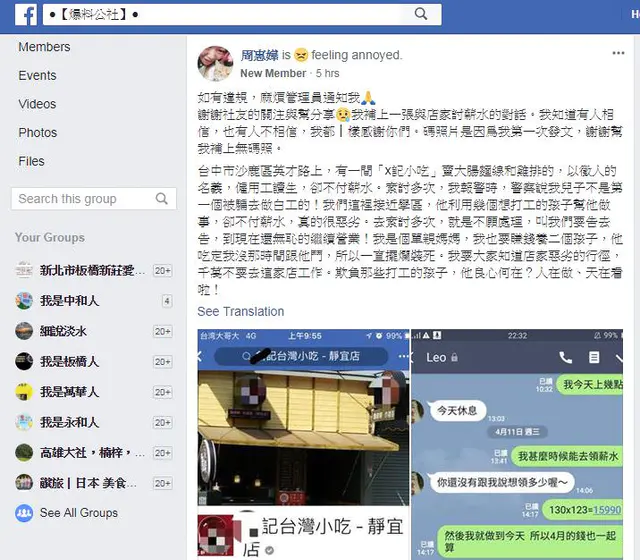Open author name 周惠婷 profile link

pos(259,55)
